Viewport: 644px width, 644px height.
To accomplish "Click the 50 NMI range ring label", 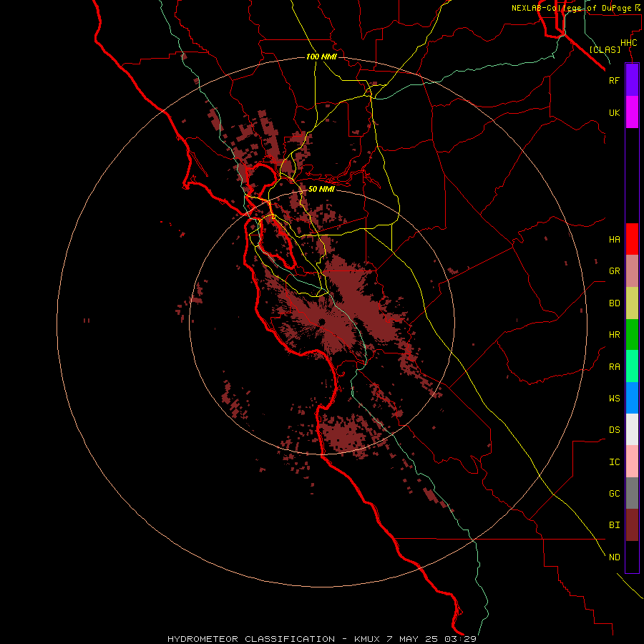I will [321, 189].
